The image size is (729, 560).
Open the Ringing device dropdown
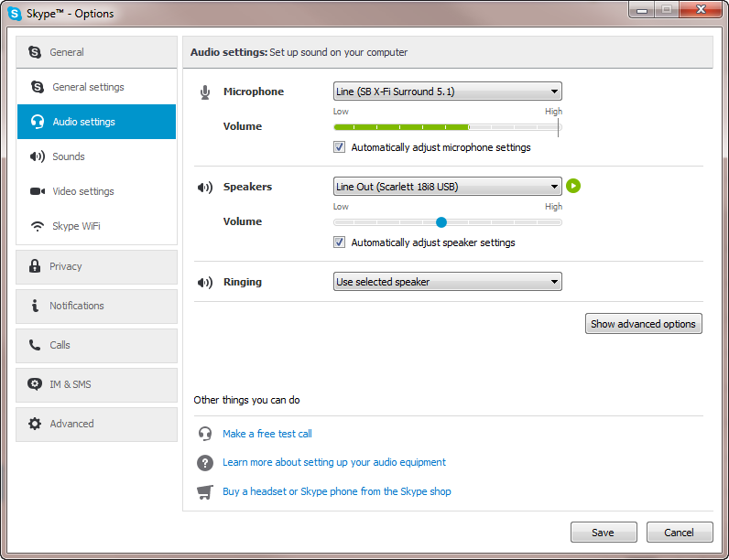447,282
